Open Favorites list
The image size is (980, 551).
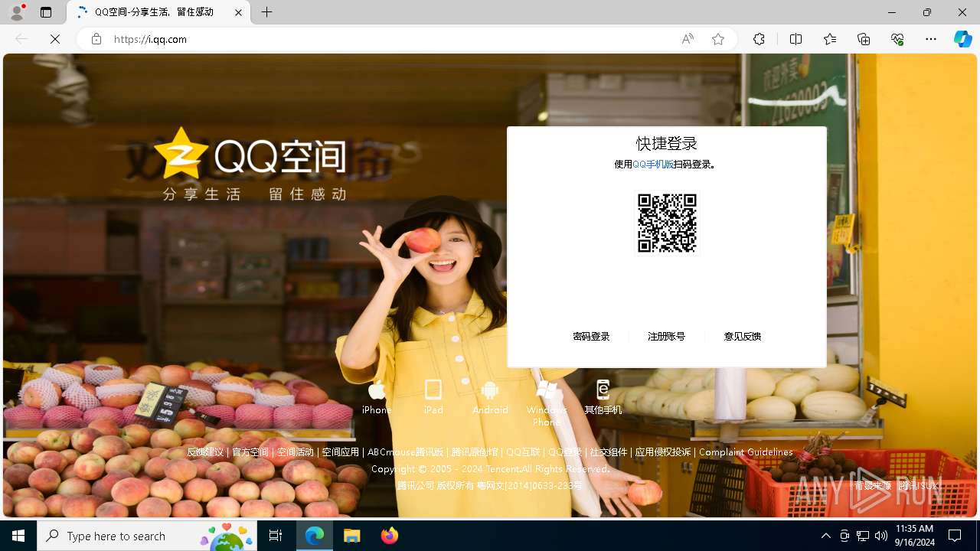click(x=830, y=39)
